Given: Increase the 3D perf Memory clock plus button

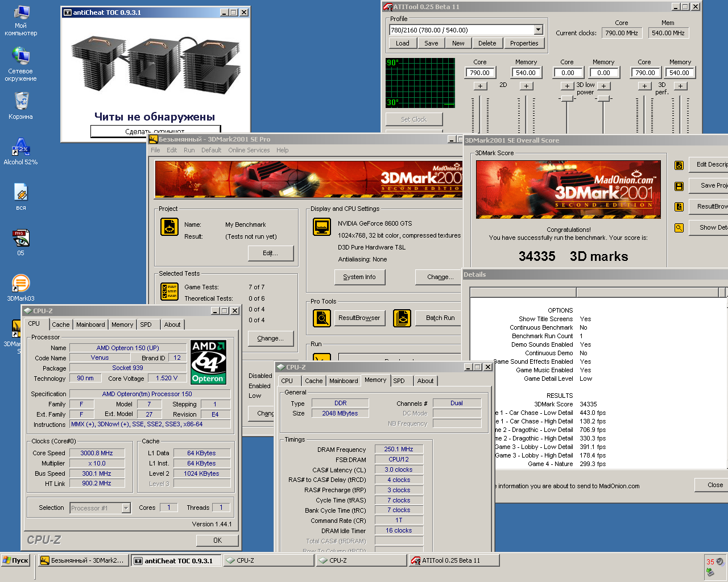Looking at the screenshot, I should [x=680, y=86].
